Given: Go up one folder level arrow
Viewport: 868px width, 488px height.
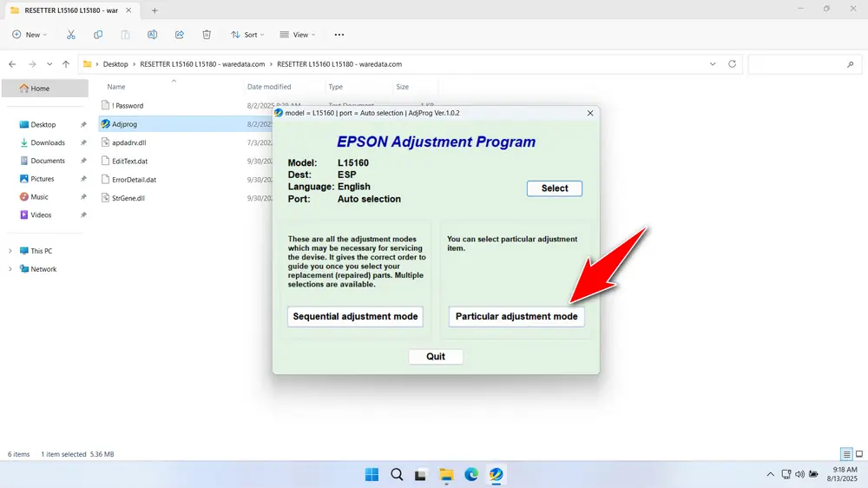Looking at the screenshot, I should 66,64.
